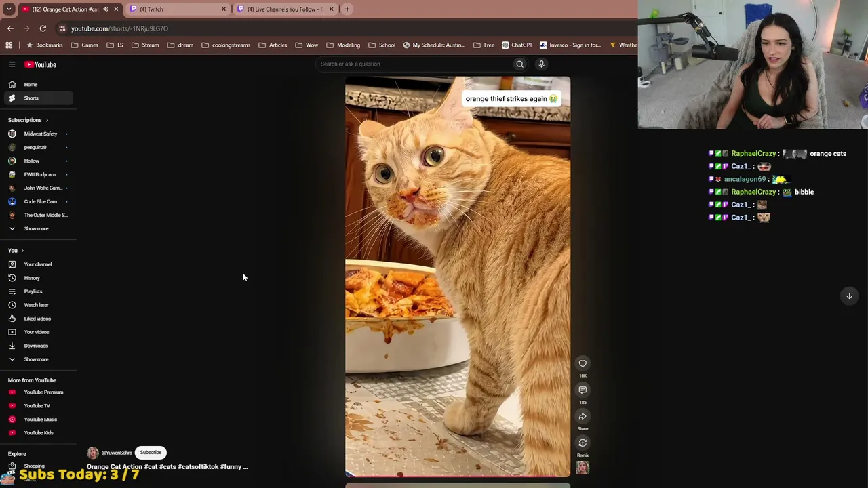
Task: Open the Games bookmark folder
Action: pyautogui.click(x=85, y=45)
